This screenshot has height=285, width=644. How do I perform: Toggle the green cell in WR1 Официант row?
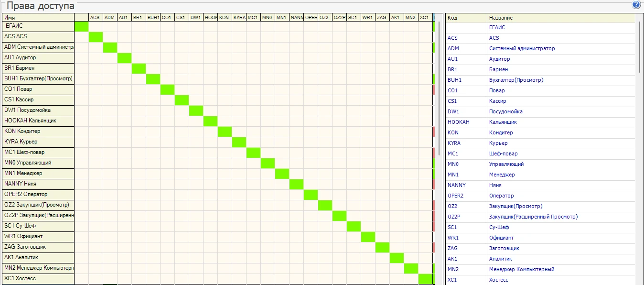pyautogui.click(x=368, y=237)
